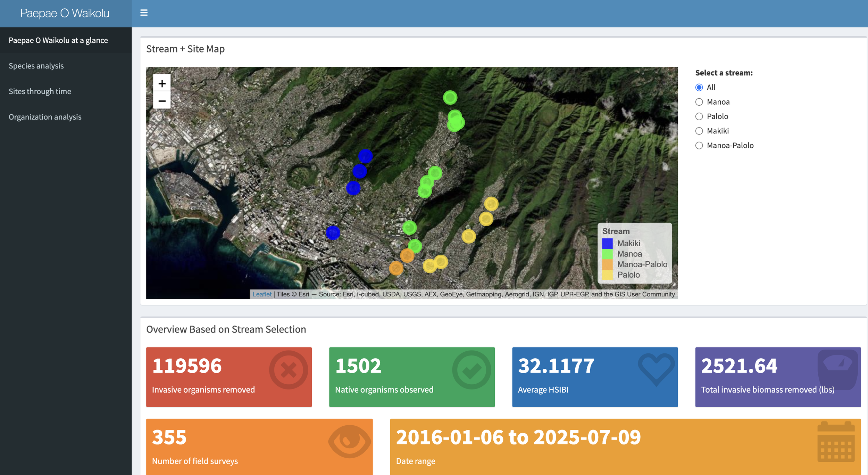Click the red X circle icon

pyautogui.click(x=288, y=370)
